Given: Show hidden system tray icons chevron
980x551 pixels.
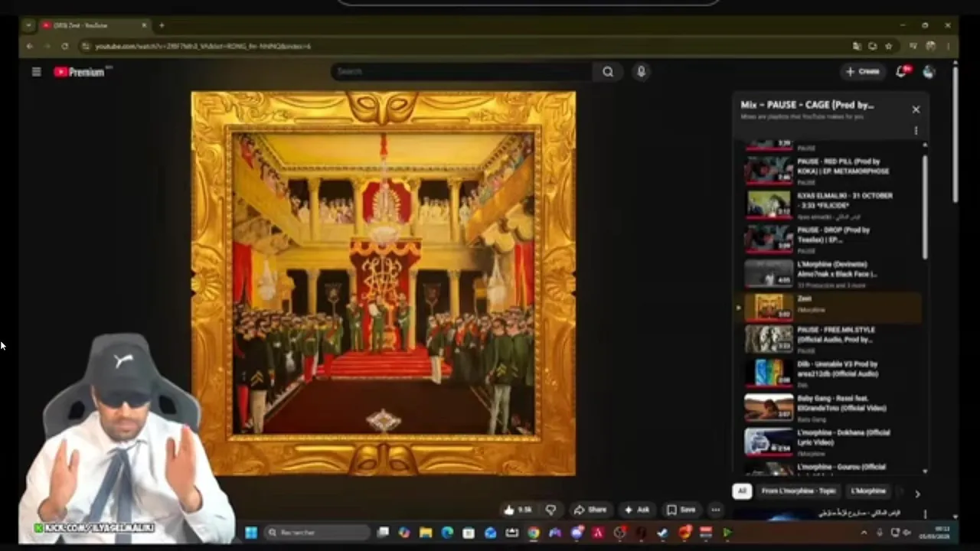Looking at the screenshot, I should [x=864, y=533].
